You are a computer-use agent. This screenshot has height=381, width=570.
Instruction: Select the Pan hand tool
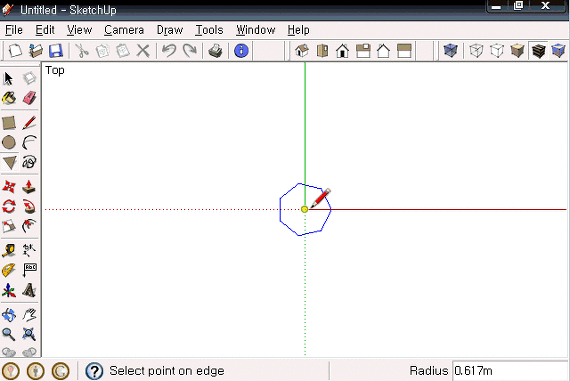[29, 315]
